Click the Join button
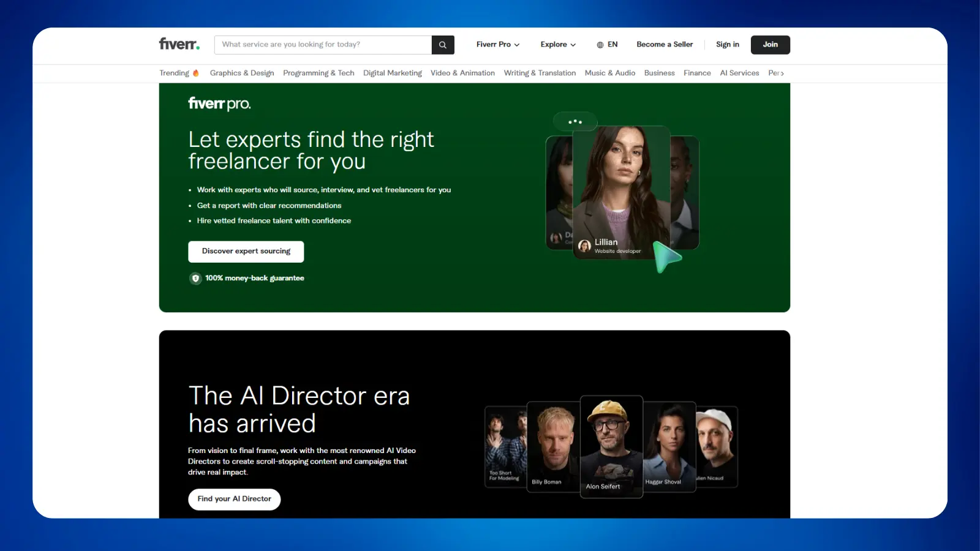The width and height of the screenshot is (980, 551). [771, 45]
